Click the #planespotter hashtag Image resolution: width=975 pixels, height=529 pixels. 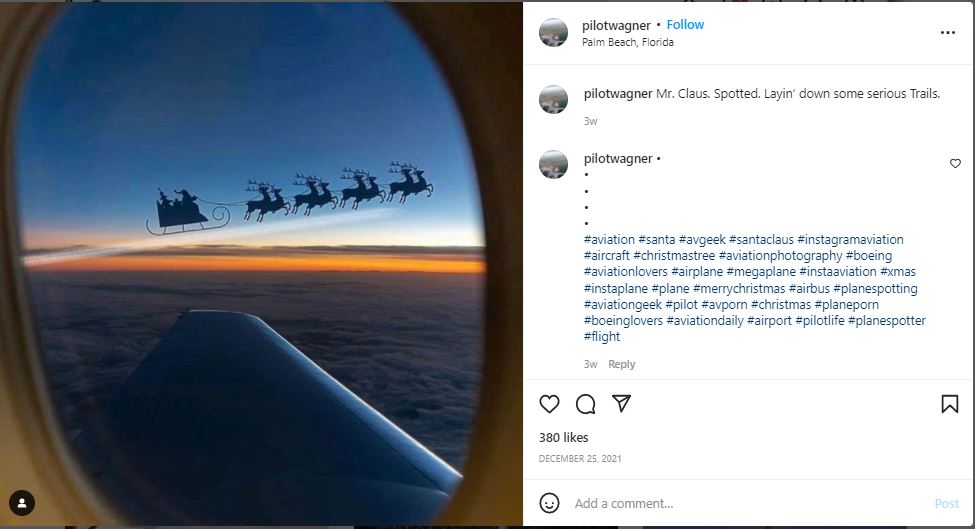tap(887, 321)
